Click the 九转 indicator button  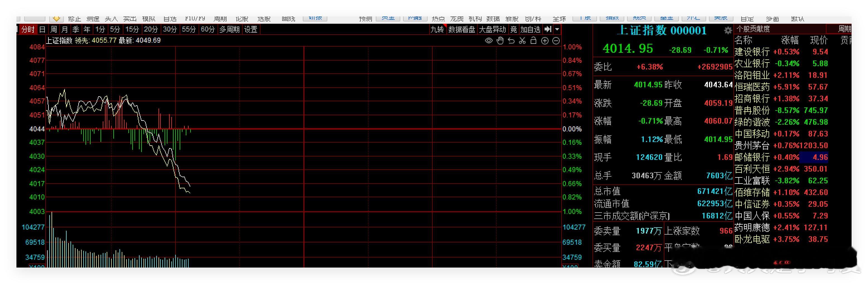pyautogui.click(x=437, y=29)
